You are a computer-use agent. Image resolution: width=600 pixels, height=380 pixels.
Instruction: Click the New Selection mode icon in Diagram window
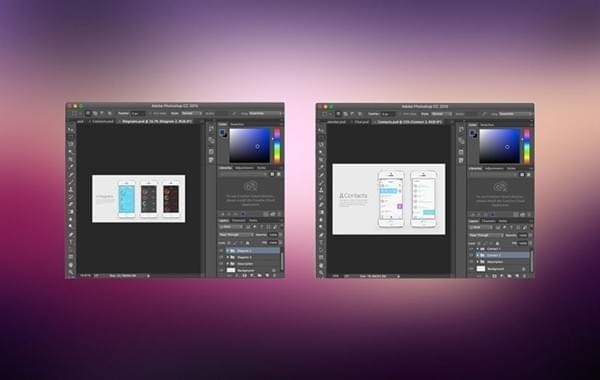pyautogui.click(x=88, y=113)
